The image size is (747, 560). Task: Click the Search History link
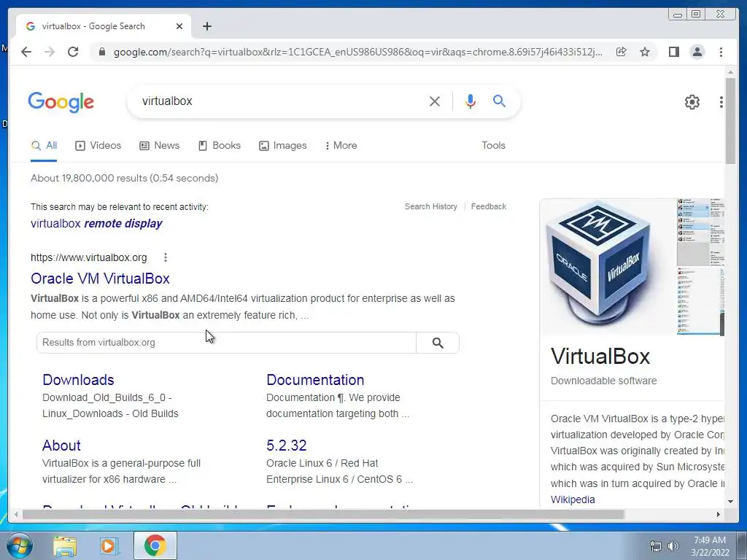(430, 206)
